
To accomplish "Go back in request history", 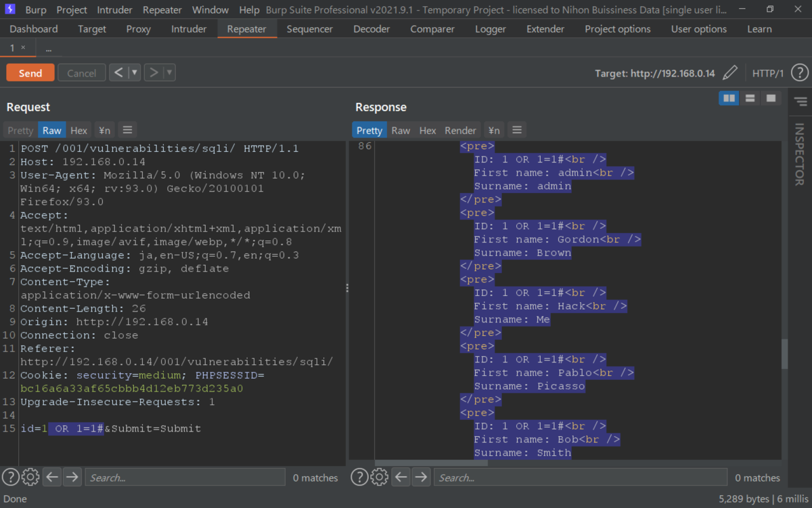I will click(x=118, y=72).
